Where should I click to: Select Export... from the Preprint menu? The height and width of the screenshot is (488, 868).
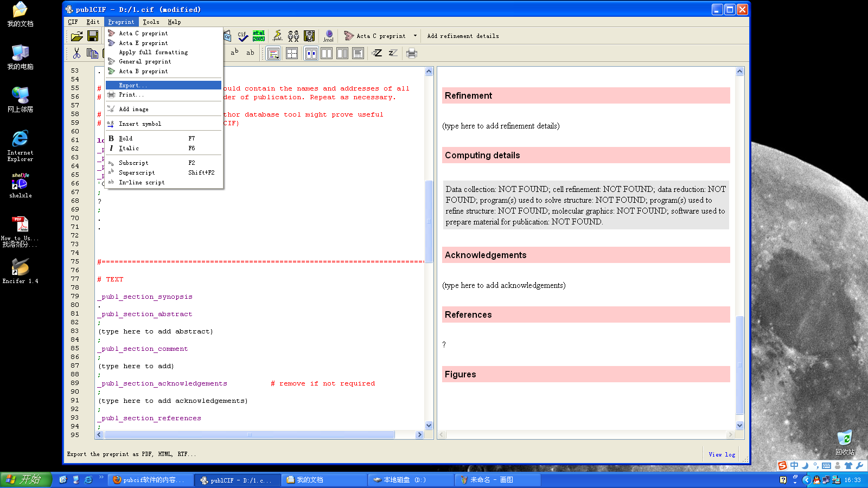pos(133,85)
